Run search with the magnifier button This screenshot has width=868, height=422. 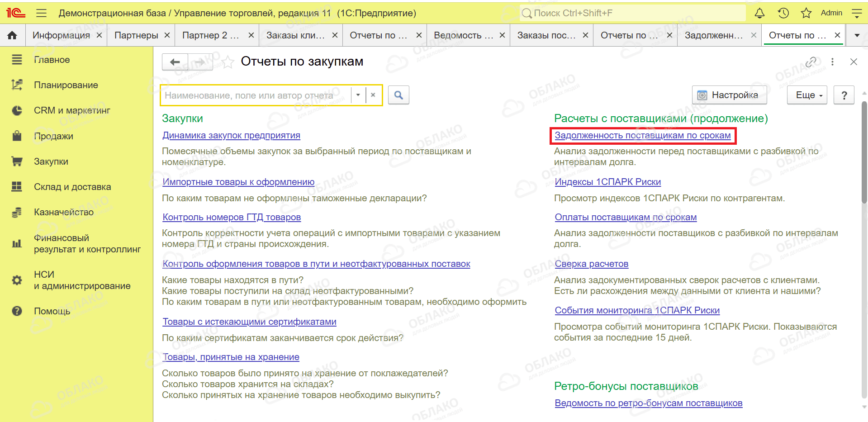coord(398,95)
